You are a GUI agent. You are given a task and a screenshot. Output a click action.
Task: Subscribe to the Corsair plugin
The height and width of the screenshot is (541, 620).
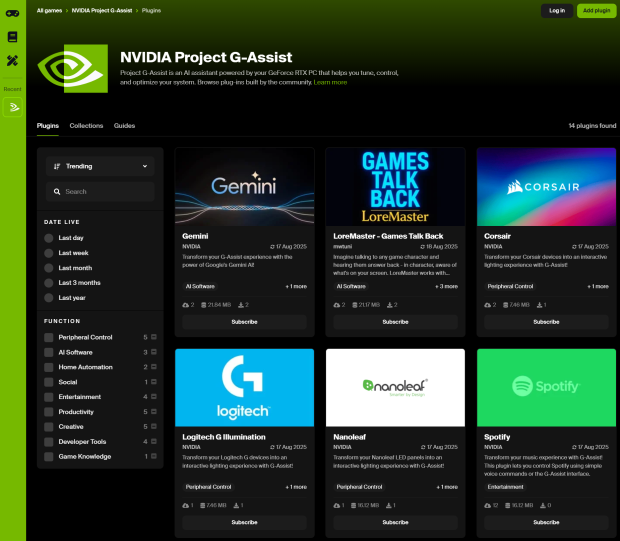pyautogui.click(x=546, y=322)
